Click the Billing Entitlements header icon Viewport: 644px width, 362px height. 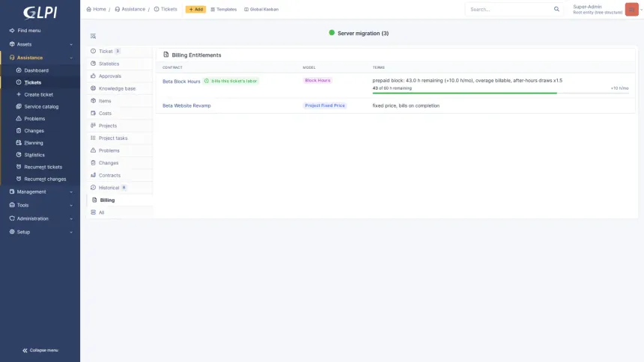click(x=166, y=55)
